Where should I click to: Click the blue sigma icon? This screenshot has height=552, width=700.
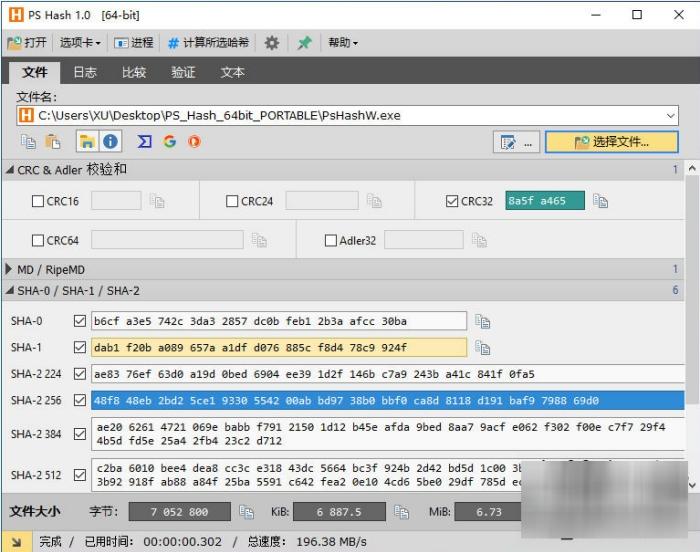point(145,141)
